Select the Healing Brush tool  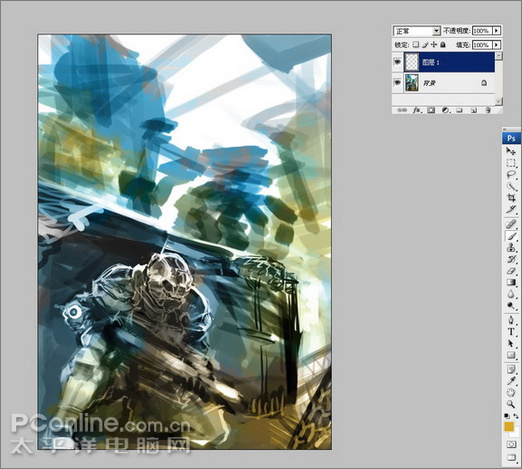pos(511,224)
